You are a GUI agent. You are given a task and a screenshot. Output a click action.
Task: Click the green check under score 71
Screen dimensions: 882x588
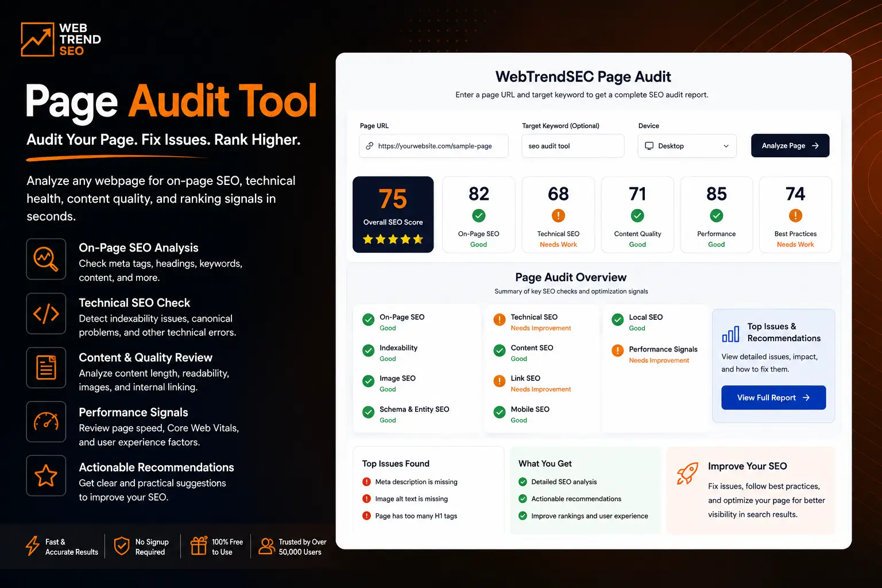click(637, 215)
